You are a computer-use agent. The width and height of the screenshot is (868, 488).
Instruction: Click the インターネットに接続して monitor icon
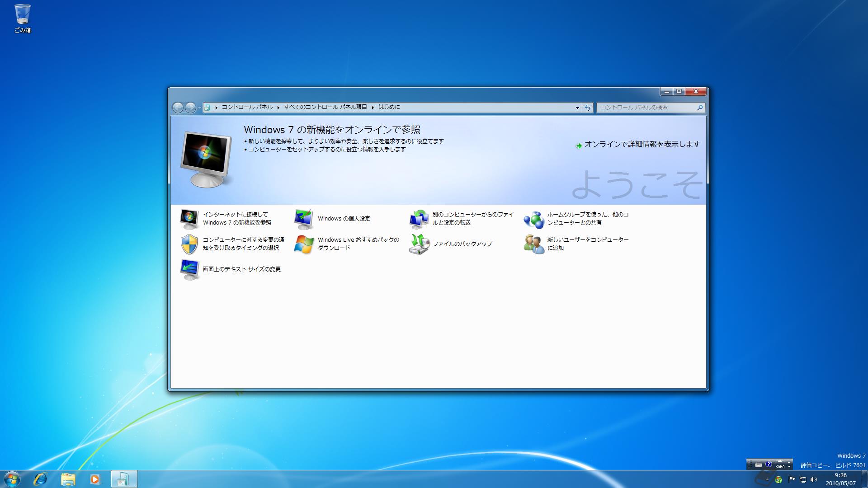point(189,219)
